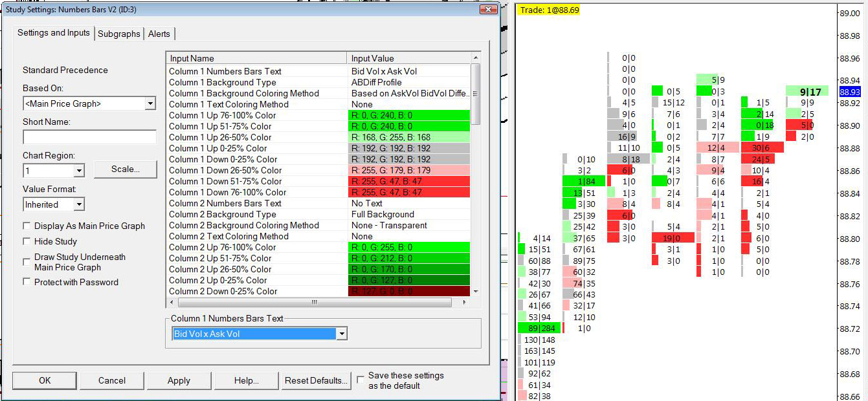Click the 89|284 cell on chart
Viewport: 868px width, 401px height.
tap(540, 329)
